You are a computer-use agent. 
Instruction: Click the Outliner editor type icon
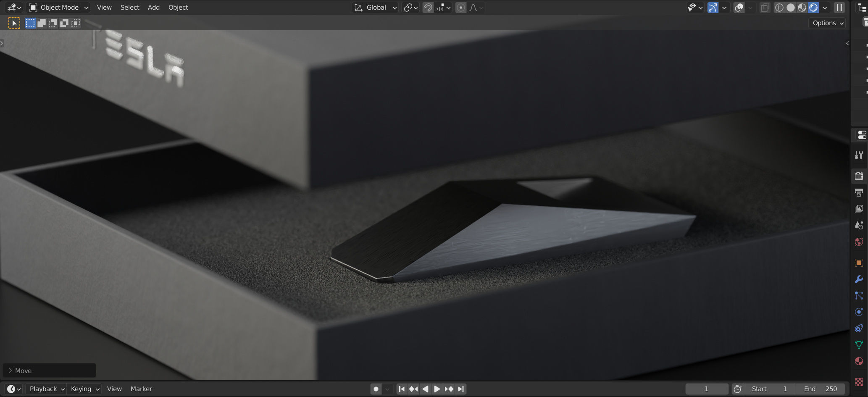862,8
